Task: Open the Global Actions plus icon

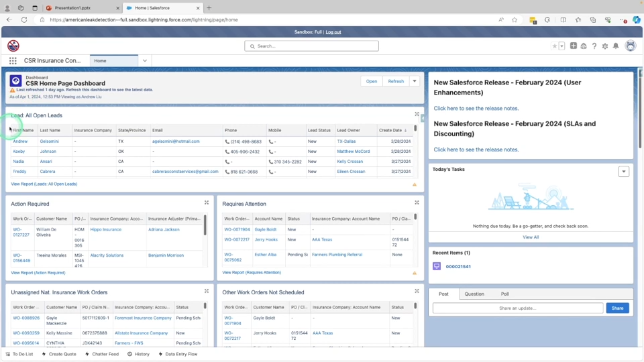Action: pos(574,46)
